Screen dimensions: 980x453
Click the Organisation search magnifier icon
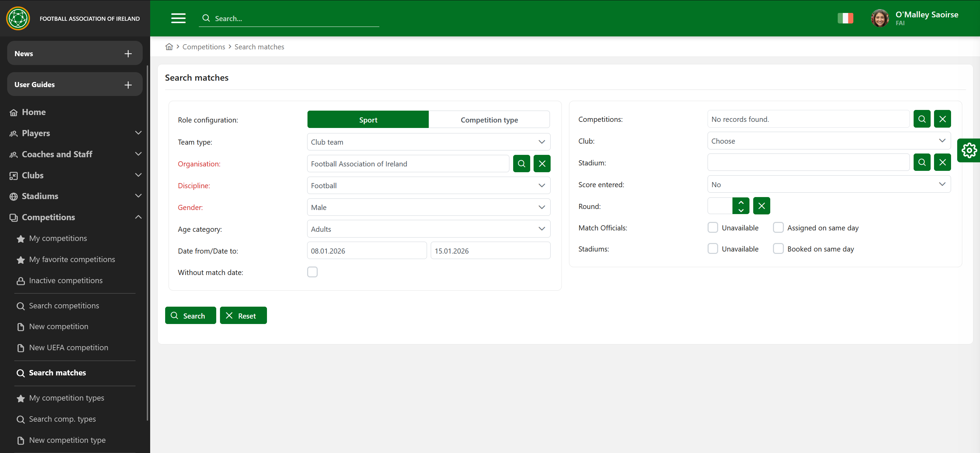coord(521,164)
